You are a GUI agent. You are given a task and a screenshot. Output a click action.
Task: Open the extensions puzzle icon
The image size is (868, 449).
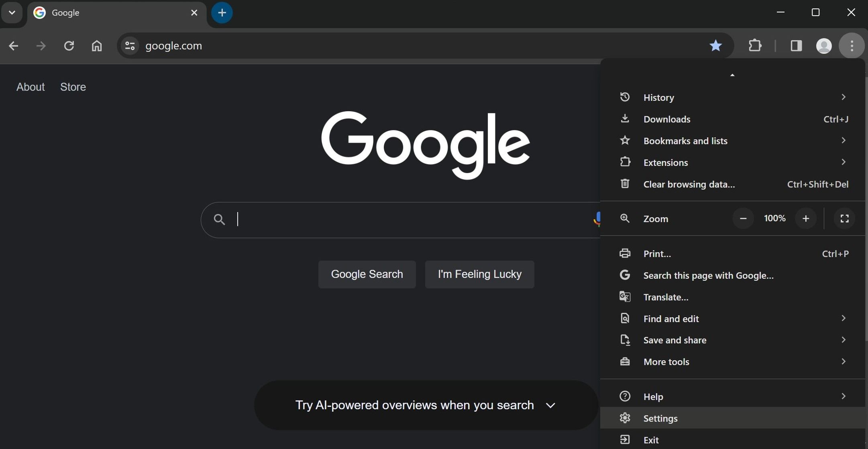pos(755,45)
